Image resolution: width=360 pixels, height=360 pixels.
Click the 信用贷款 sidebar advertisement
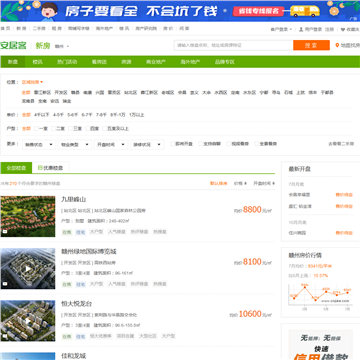pos(320,346)
